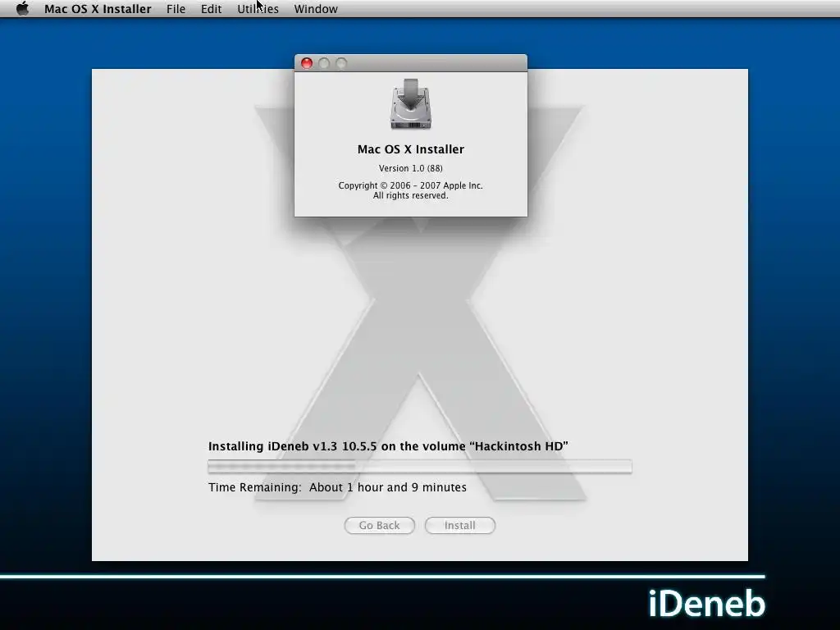
Task: Click the Time Remaining status text
Action: (337, 487)
